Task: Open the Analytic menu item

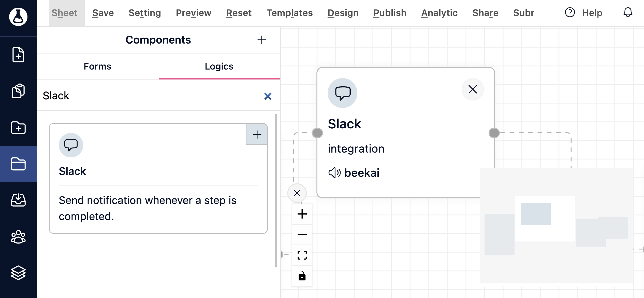Action: click(x=439, y=13)
